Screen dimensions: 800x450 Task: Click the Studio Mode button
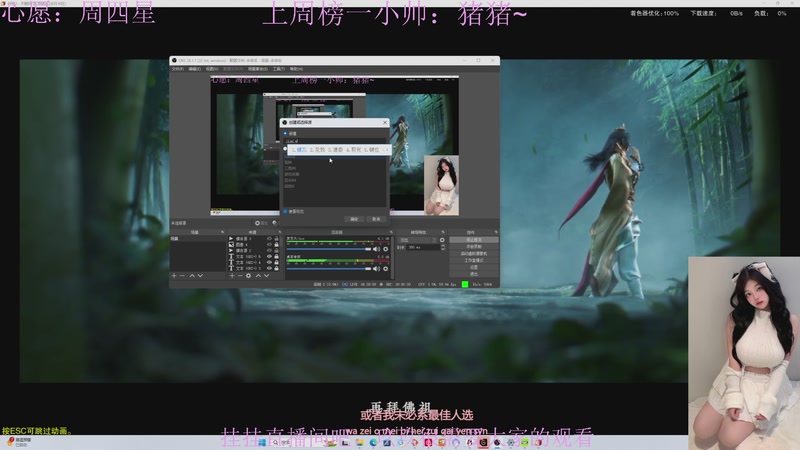click(x=474, y=260)
